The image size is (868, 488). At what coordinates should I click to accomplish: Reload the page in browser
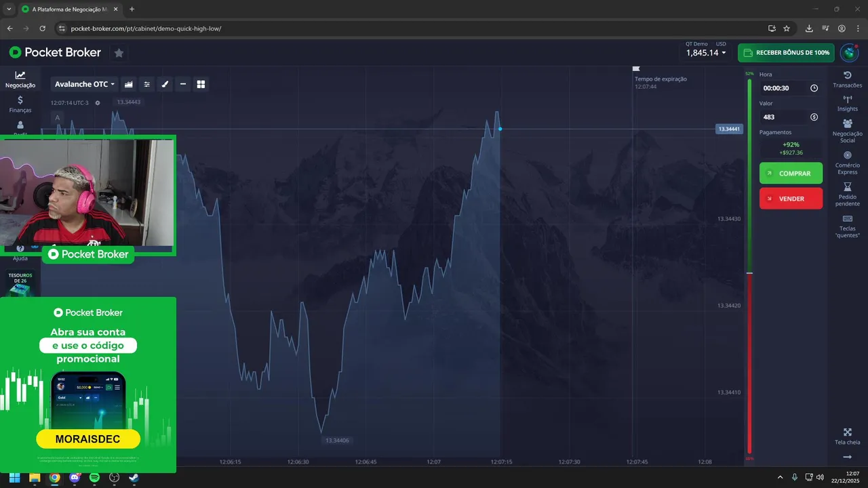pos(42,28)
